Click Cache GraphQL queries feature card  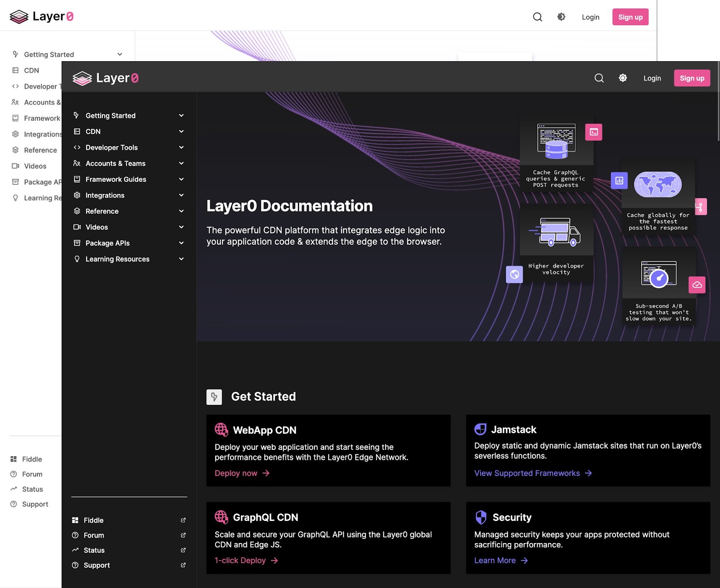[x=556, y=154]
